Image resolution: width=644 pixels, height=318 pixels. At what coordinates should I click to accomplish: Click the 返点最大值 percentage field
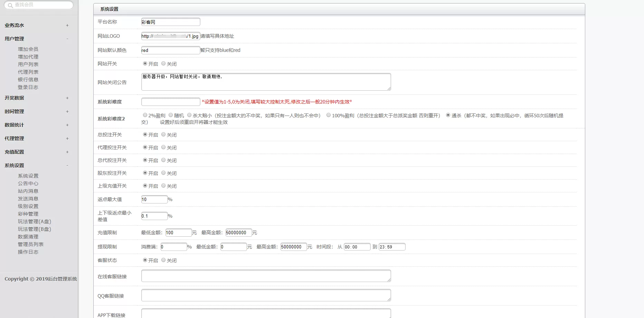(154, 199)
